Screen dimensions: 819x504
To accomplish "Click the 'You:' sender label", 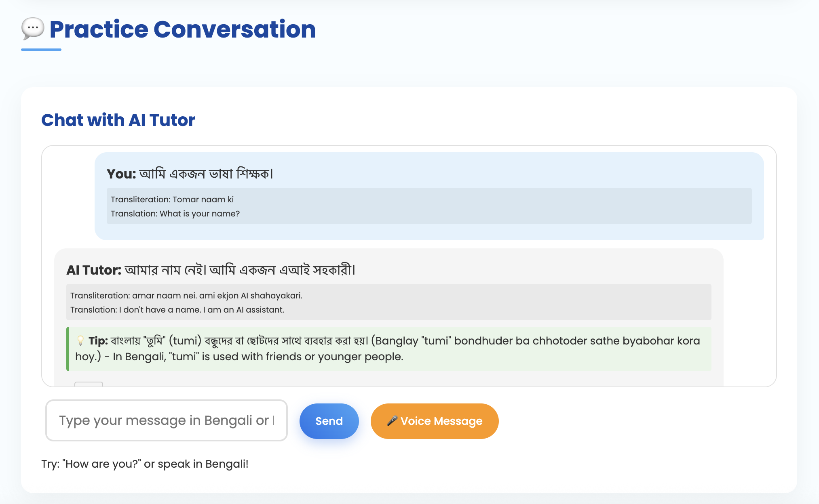I will point(121,174).
